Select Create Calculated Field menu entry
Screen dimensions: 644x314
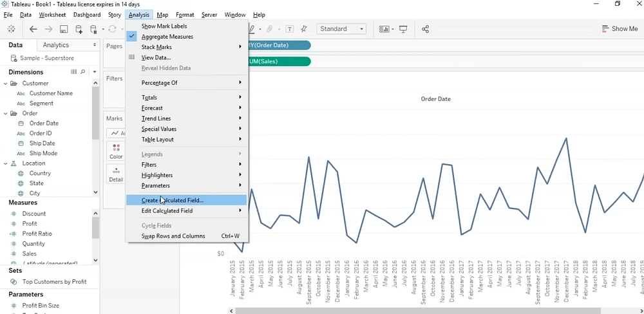click(173, 200)
